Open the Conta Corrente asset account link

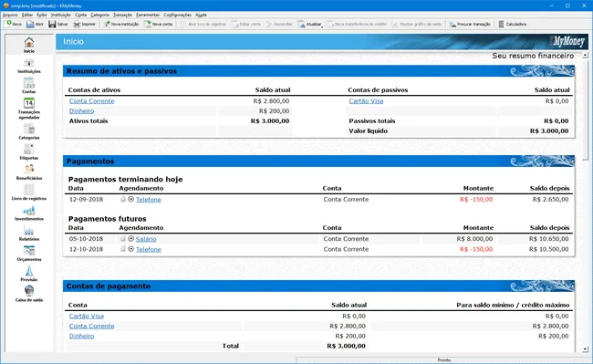(91, 101)
